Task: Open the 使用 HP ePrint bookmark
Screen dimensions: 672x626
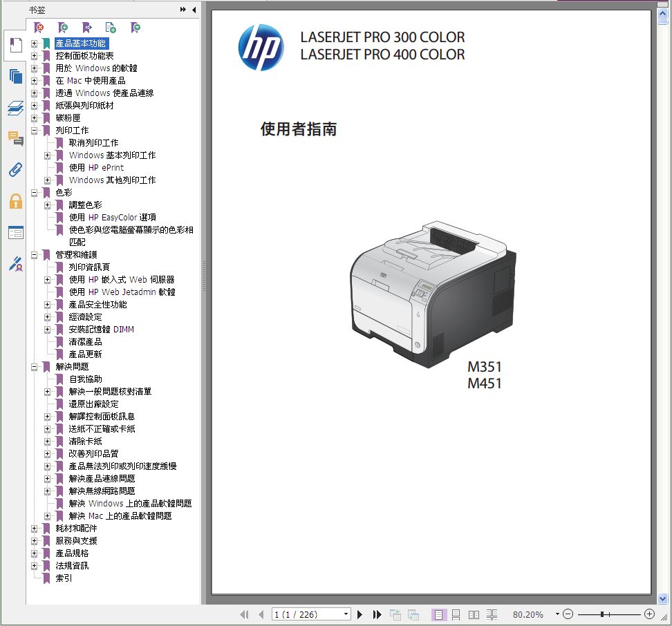Action: pos(96,167)
